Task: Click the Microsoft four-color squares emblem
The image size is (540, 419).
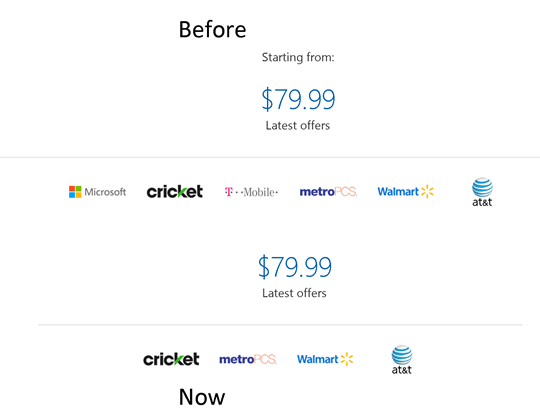Action: tap(75, 192)
